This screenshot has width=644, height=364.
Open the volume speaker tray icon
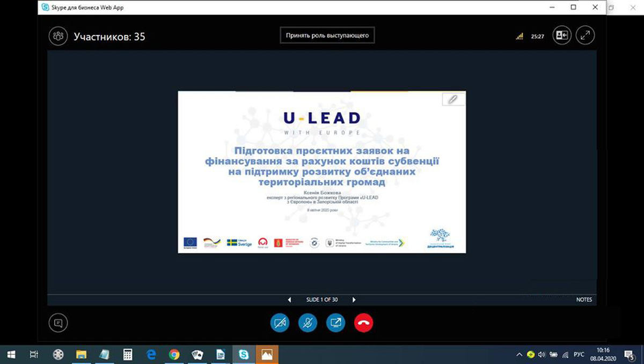[x=541, y=354]
